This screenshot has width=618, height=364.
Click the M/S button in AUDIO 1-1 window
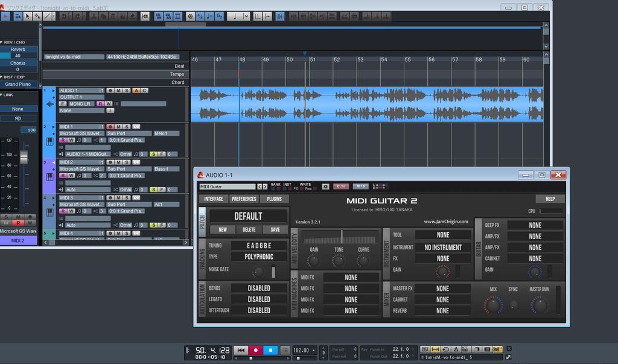point(361,187)
